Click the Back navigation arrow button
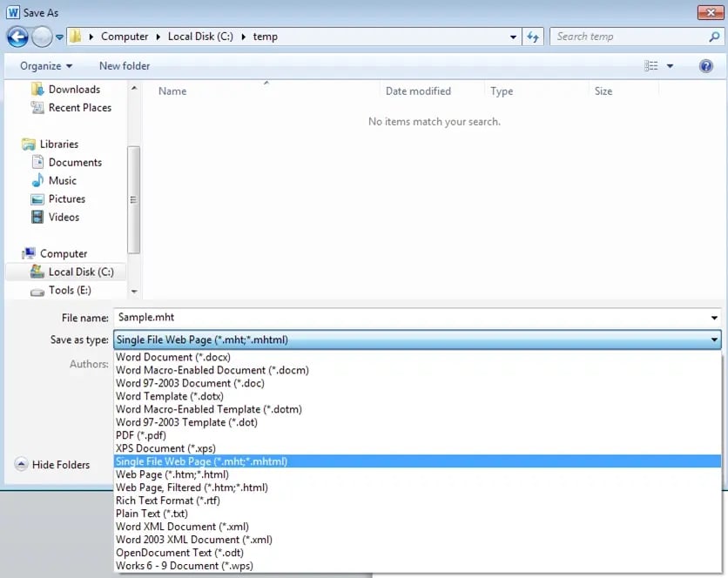 (17, 37)
